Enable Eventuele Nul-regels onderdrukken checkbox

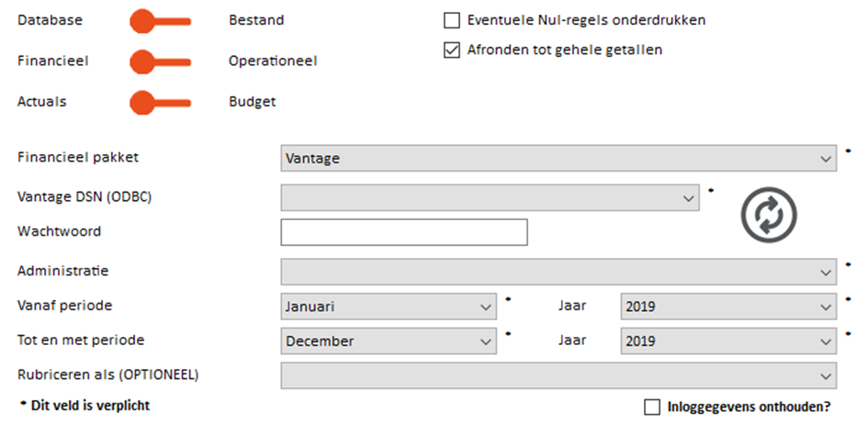tap(452, 20)
